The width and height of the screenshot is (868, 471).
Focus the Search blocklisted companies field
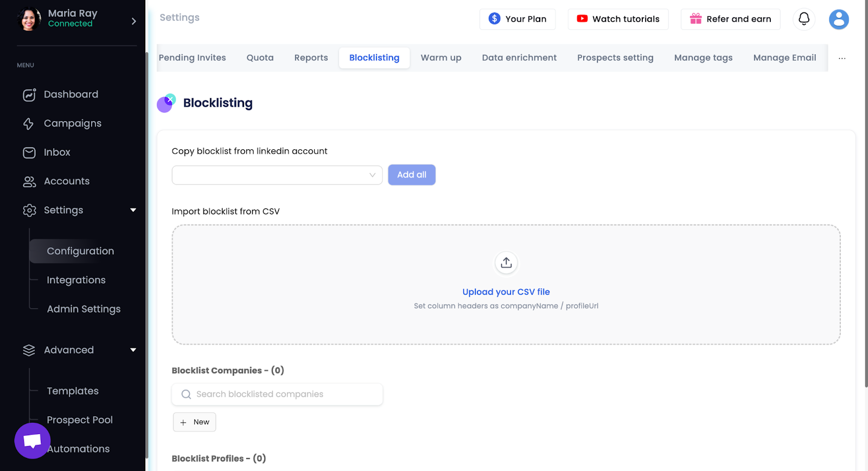[x=277, y=394]
